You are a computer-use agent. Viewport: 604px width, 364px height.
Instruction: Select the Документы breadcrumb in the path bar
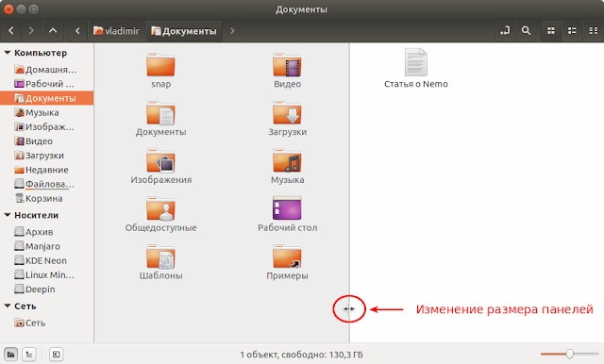pos(184,31)
